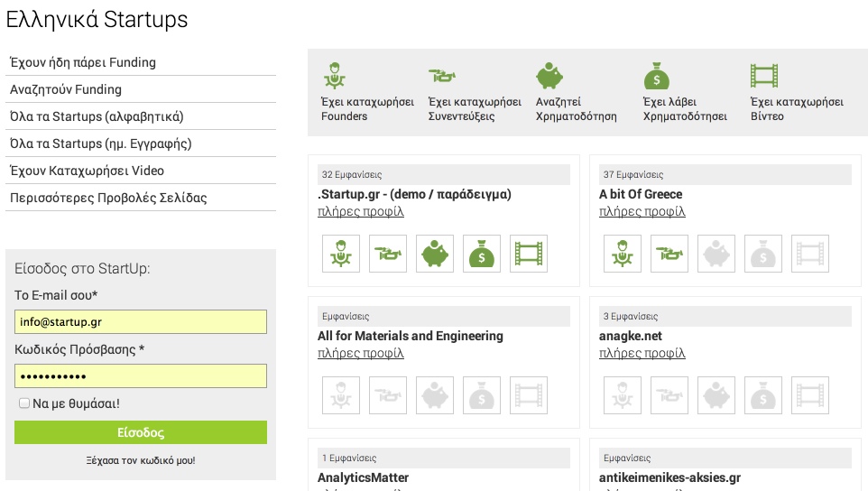
Task: Click the money bag icon on .Startup.gr card
Action: point(482,254)
